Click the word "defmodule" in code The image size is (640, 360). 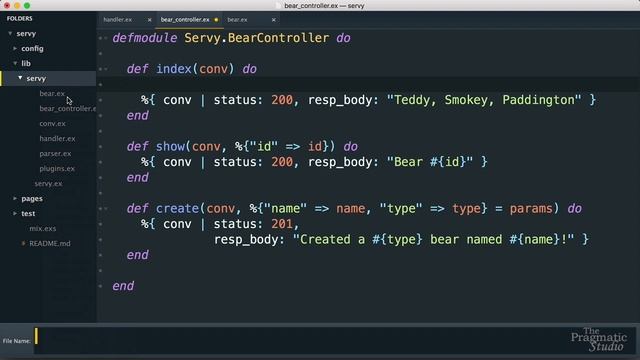[145, 38]
